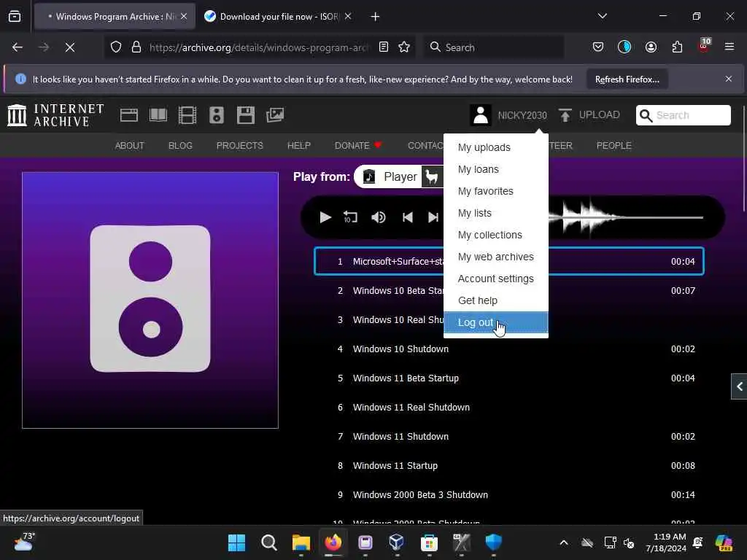The width and height of the screenshot is (747, 560).
Task: Open the DONATE link
Action: pyautogui.click(x=358, y=146)
